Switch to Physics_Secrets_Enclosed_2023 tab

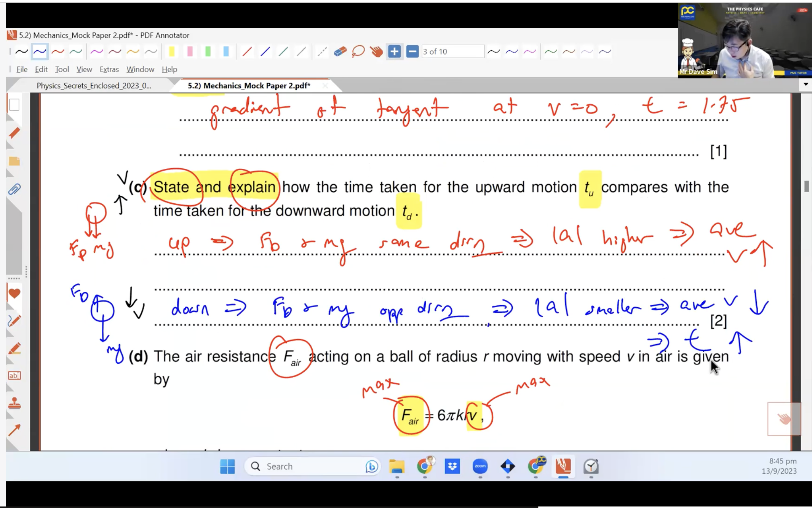(94, 86)
